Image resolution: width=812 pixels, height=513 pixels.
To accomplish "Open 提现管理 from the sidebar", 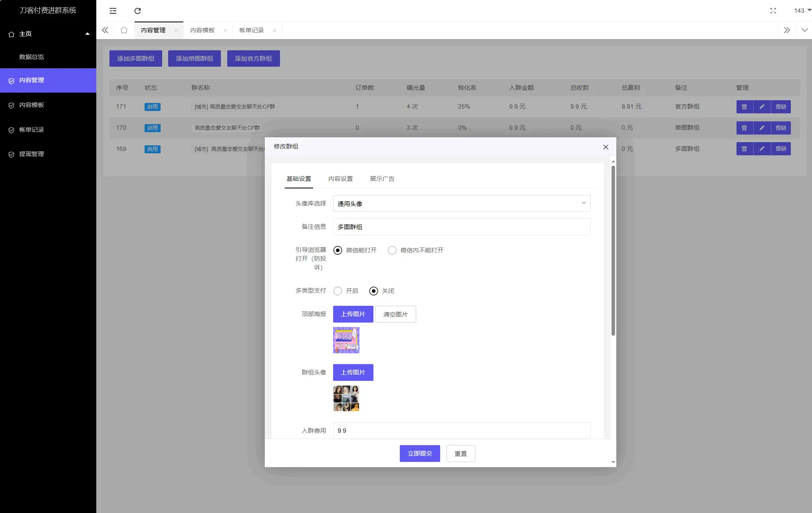I will coord(31,154).
